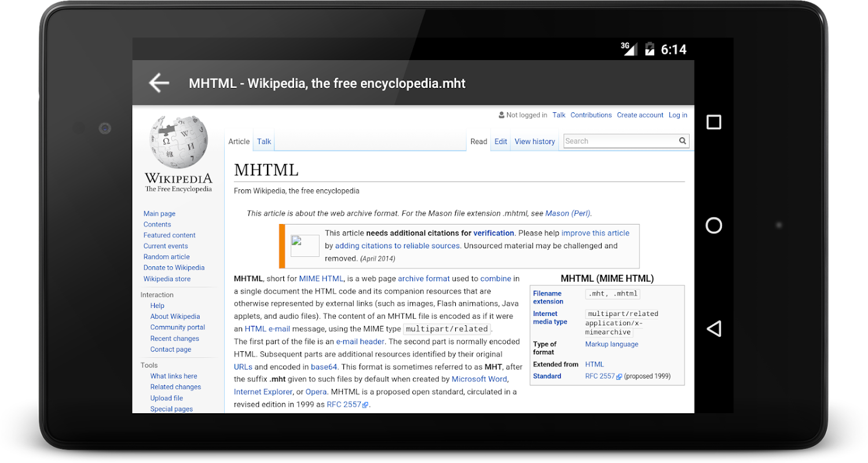Switch to the Talk tab
The height and width of the screenshot is (463, 868).
[x=264, y=141]
